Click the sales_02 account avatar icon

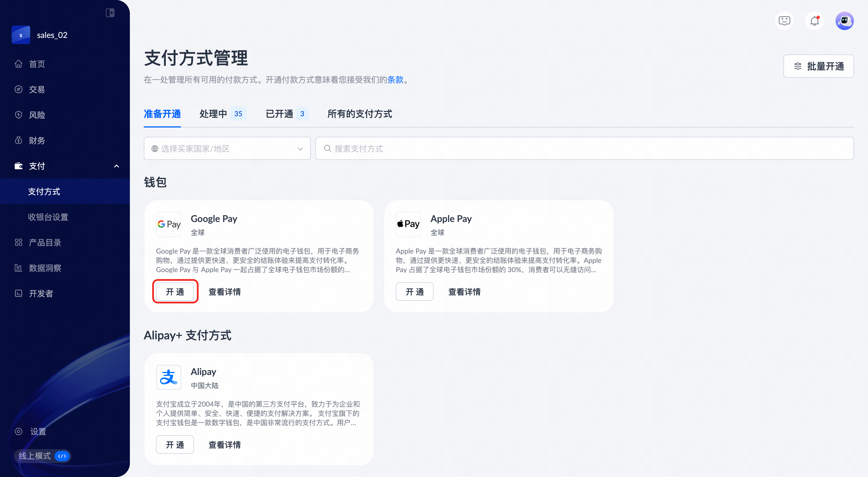pyautogui.click(x=21, y=35)
